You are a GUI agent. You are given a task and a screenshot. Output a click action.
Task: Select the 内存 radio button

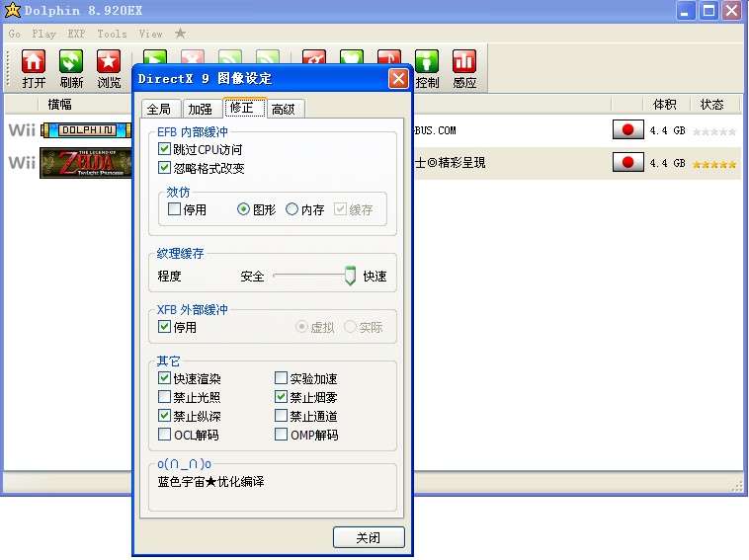coord(291,209)
